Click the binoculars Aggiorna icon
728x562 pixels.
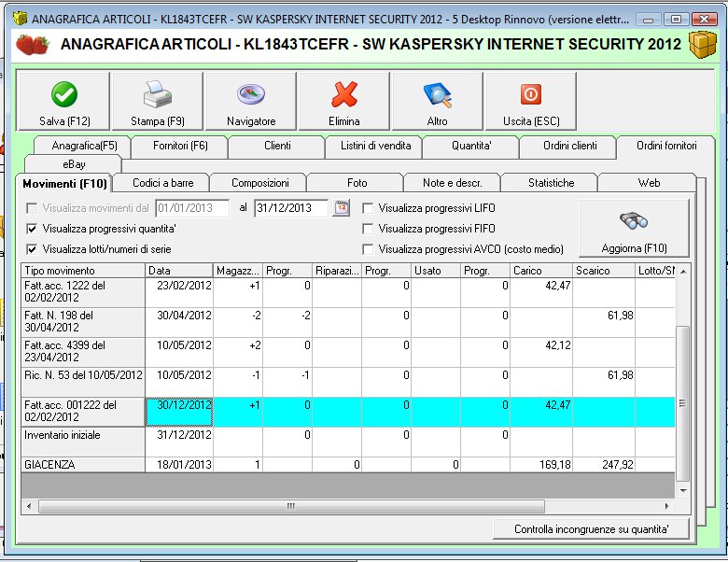pyautogui.click(x=634, y=220)
